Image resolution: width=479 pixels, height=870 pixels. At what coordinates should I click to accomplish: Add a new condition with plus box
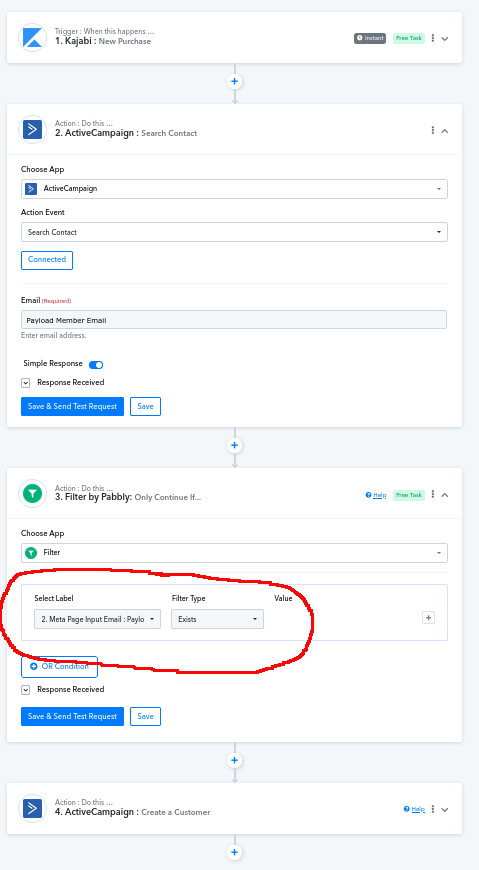[x=428, y=618]
